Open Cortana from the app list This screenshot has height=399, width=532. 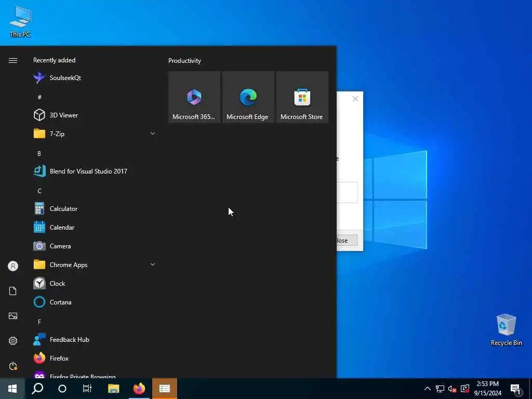coord(95,302)
